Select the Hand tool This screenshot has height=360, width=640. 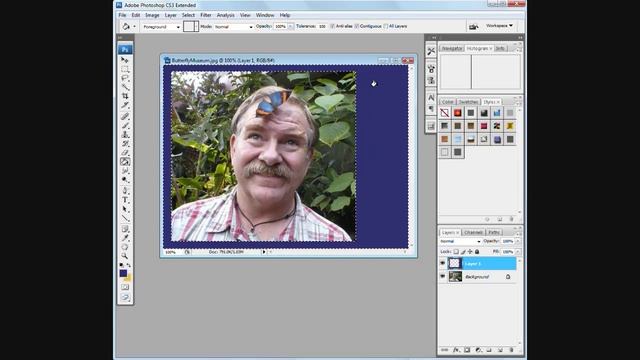coord(125,247)
